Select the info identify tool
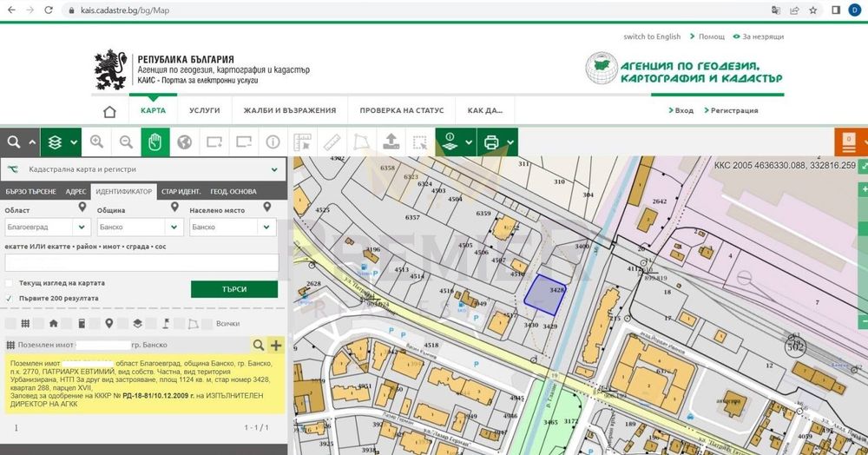Image resolution: width=868 pixels, height=455 pixels. coord(273,142)
